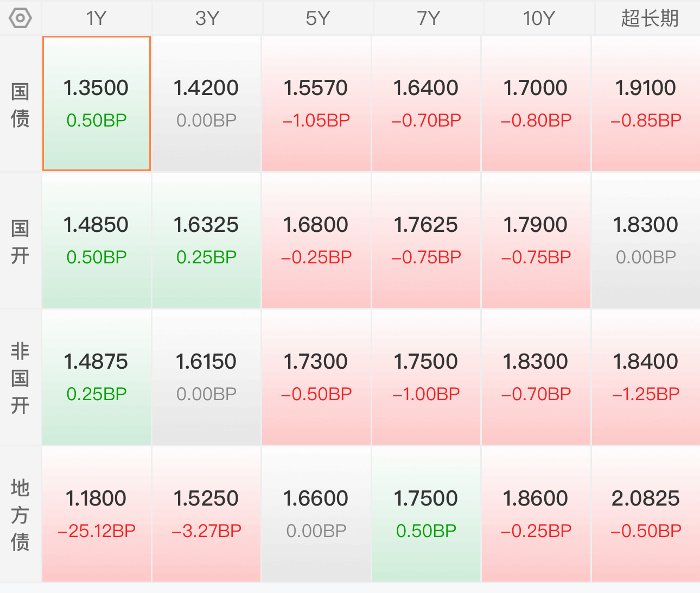Open the 国开 3Y cell showing 1.6325
The width and height of the screenshot is (700, 593).
point(206,241)
